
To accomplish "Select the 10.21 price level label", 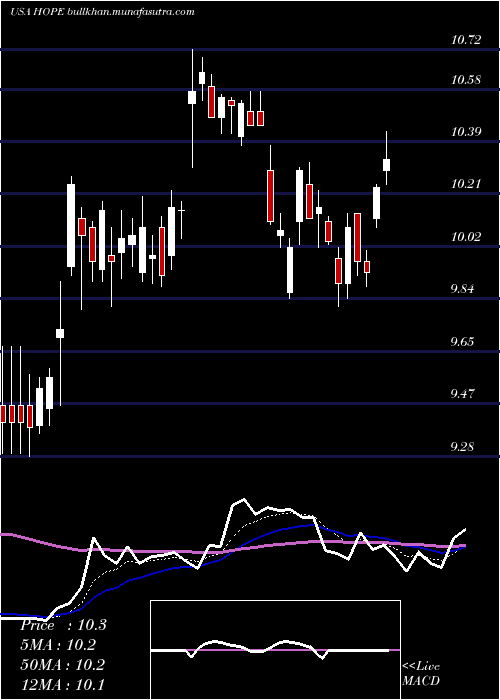I will [466, 183].
